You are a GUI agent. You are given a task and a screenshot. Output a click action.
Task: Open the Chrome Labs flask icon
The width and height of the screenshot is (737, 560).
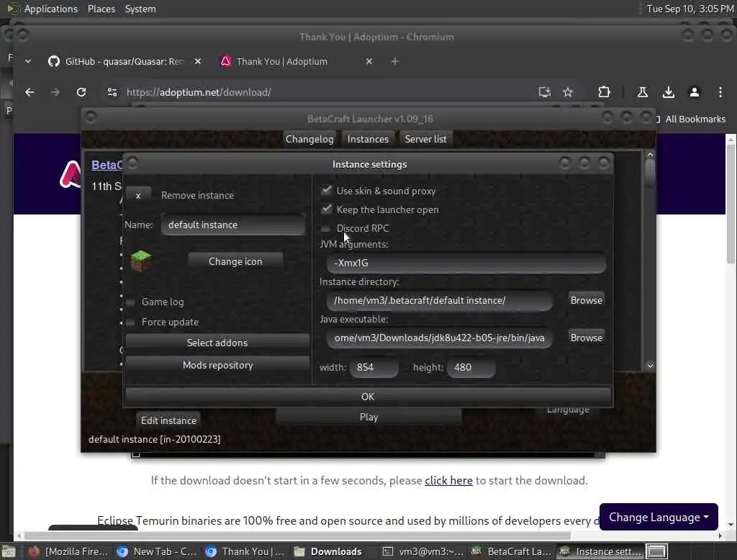coord(643,92)
